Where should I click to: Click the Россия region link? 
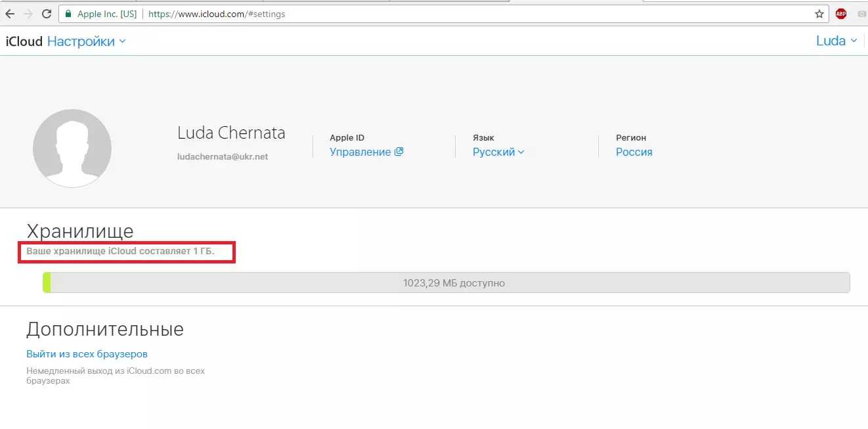(634, 152)
